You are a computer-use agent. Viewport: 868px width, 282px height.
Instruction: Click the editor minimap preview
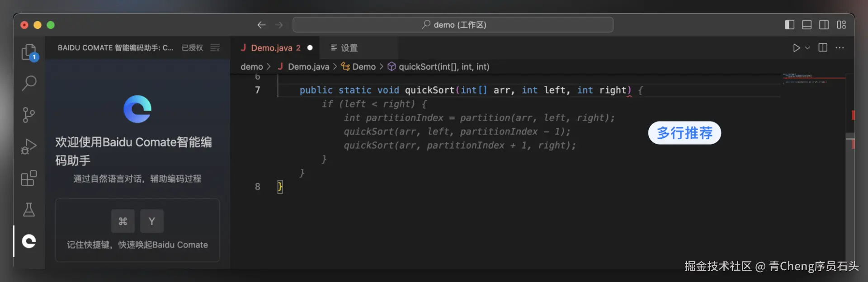[814, 79]
